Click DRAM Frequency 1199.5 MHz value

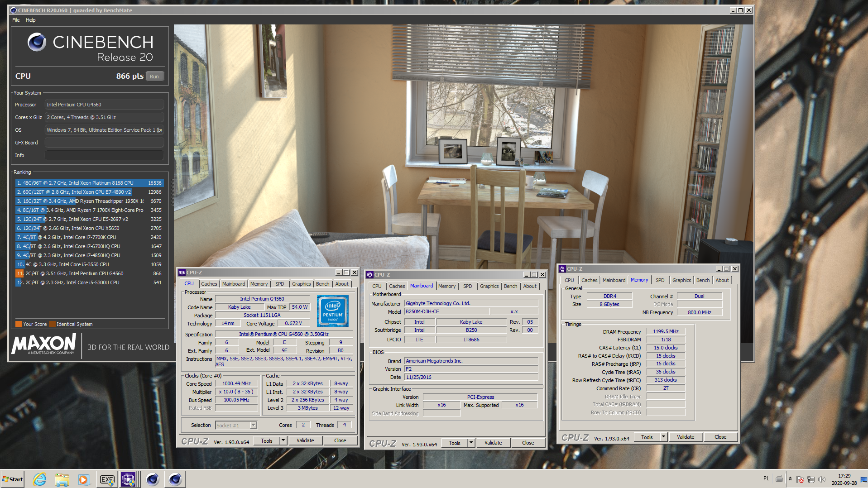tap(666, 331)
